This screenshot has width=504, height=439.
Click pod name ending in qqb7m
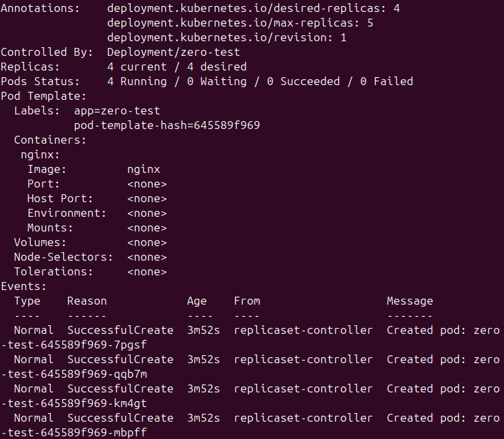(74, 374)
